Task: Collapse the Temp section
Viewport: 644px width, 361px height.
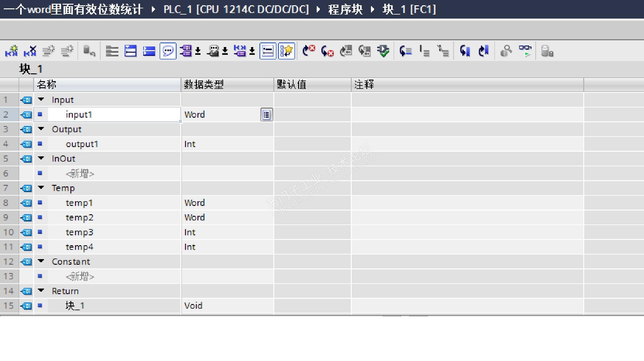Action: (x=41, y=188)
